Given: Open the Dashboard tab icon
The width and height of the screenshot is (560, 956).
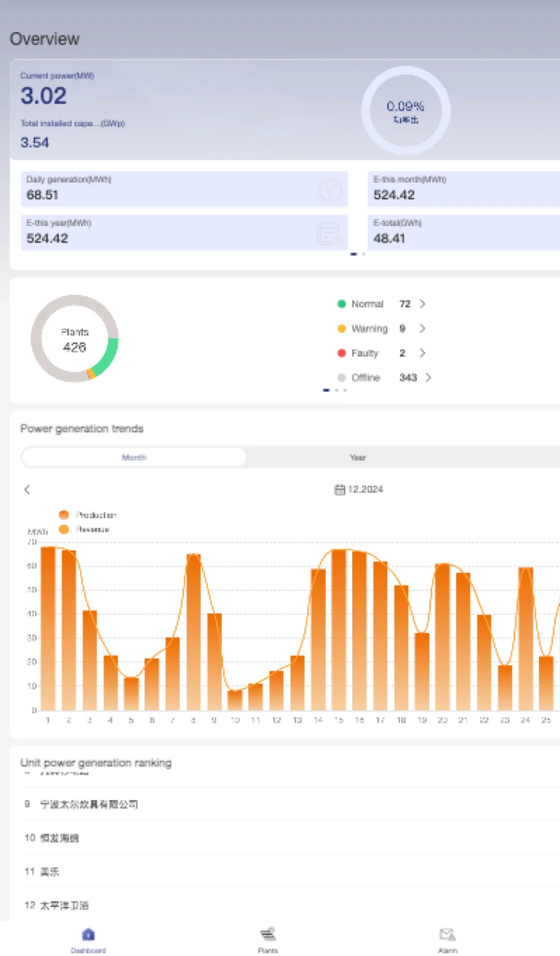Looking at the screenshot, I should [x=88, y=935].
